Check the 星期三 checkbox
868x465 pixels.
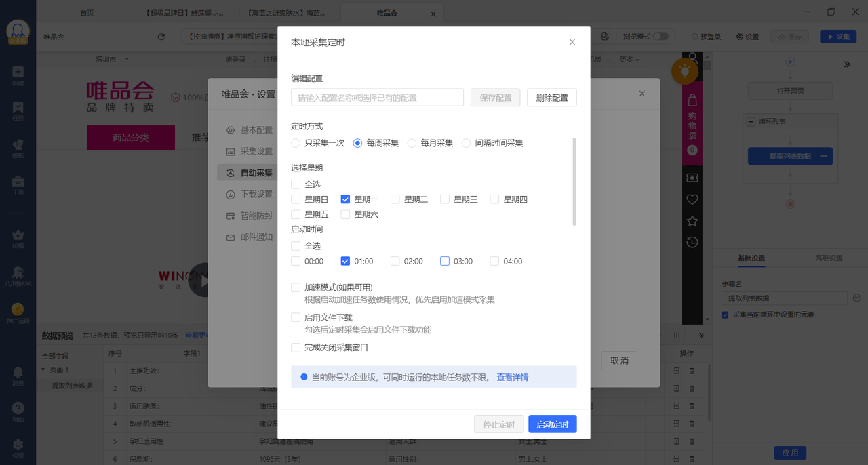coord(445,199)
